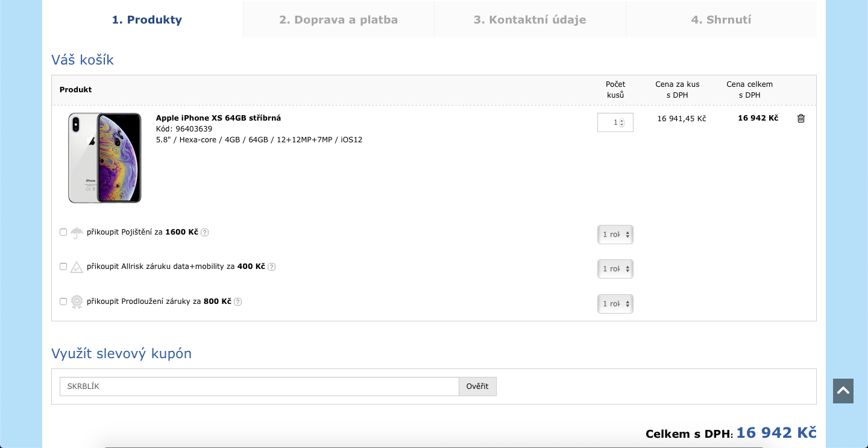
Task: Switch to the Kontaktní údaje step
Action: [530, 19]
